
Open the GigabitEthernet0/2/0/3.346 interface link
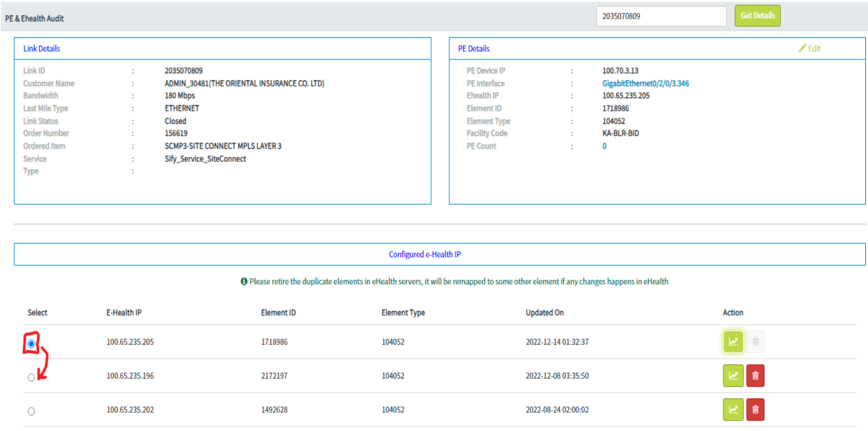click(x=646, y=84)
